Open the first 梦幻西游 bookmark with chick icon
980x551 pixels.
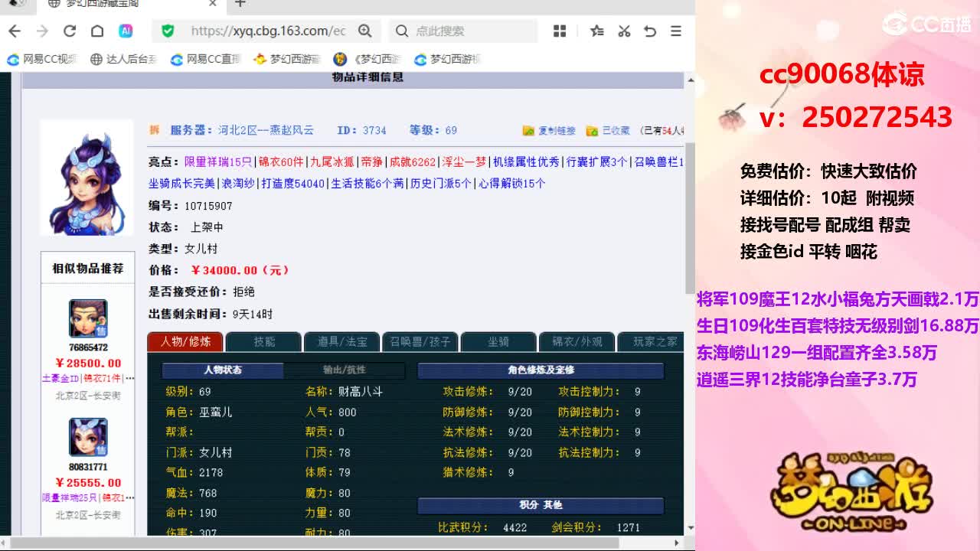pos(286,59)
